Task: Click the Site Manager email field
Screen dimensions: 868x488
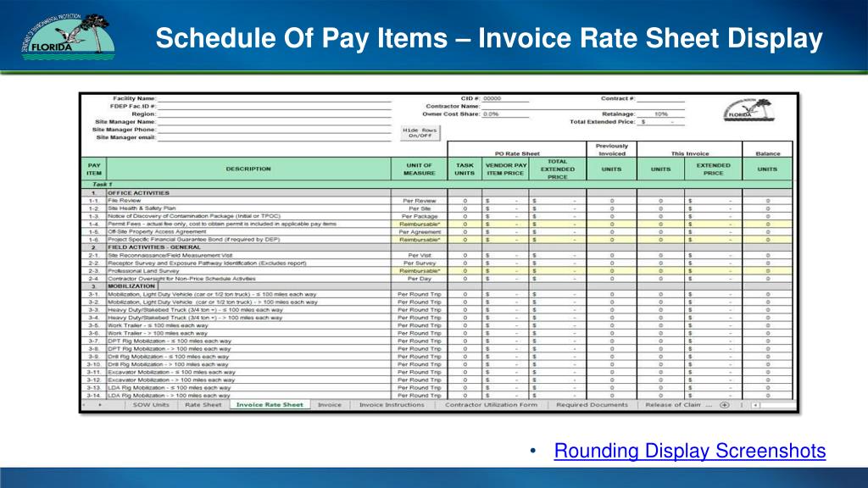Action: [x=274, y=137]
